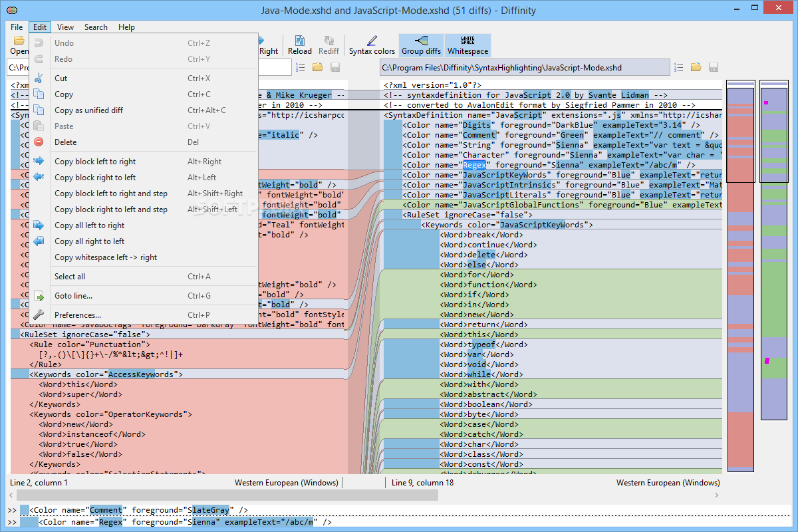The image size is (798, 532).
Task: Click the Open toolbar button
Action: [x=19, y=45]
